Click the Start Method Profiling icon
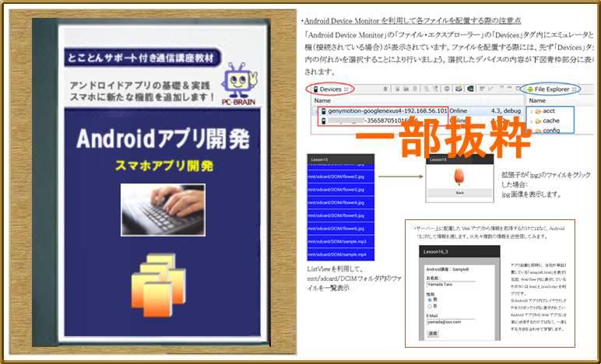This screenshot has height=364, width=601. click(435, 89)
